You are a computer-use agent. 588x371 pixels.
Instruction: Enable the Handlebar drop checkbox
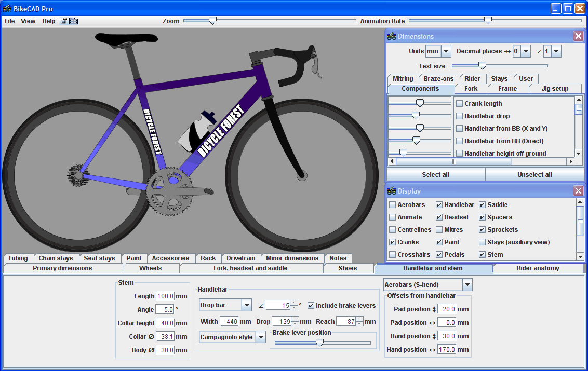pyautogui.click(x=459, y=116)
